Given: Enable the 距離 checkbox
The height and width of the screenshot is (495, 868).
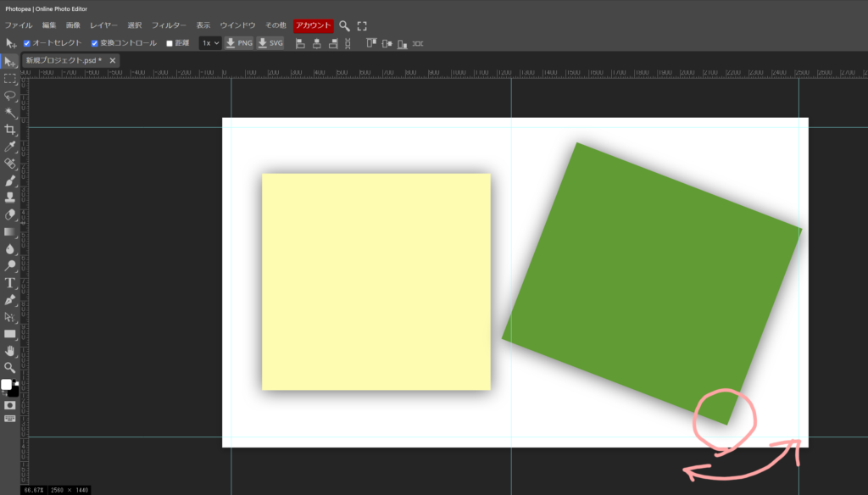Looking at the screenshot, I should [x=170, y=43].
